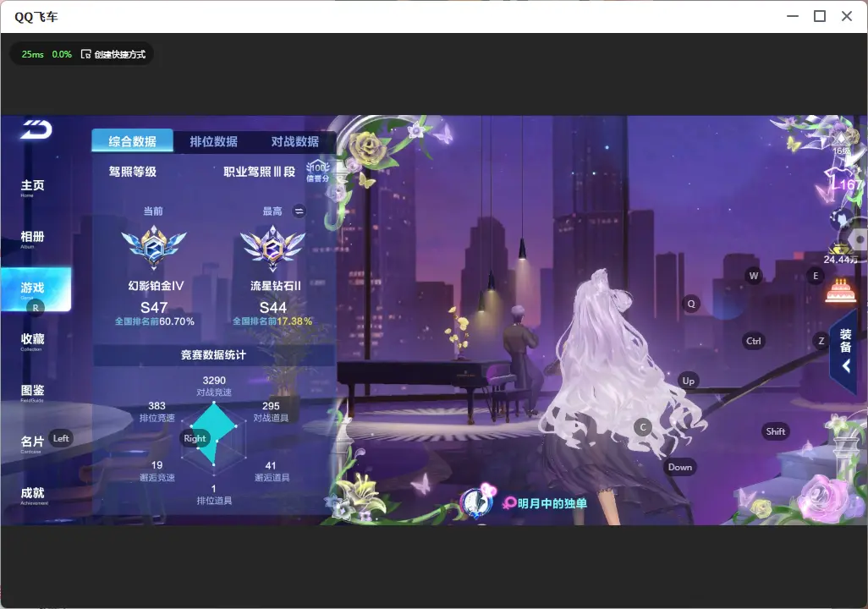Viewport: 868px width, 609px height.
Task: Click the 0.0% packet loss indicator
Action: pyautogui.click(x=62, y=54)
